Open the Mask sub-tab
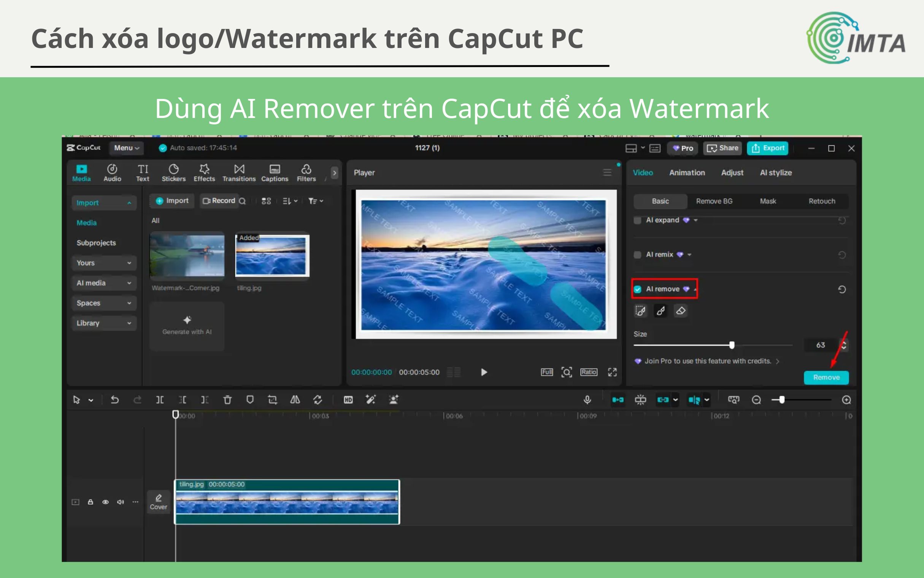The width and height of the screenshot is (924, 578). [768, 201]
